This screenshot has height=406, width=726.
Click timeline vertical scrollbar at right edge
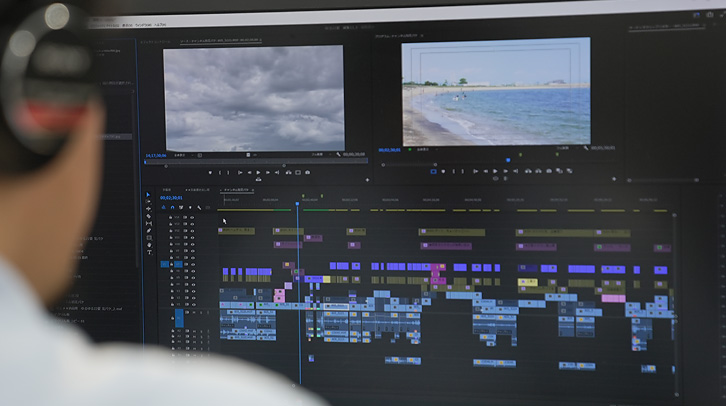click(675, 305)
